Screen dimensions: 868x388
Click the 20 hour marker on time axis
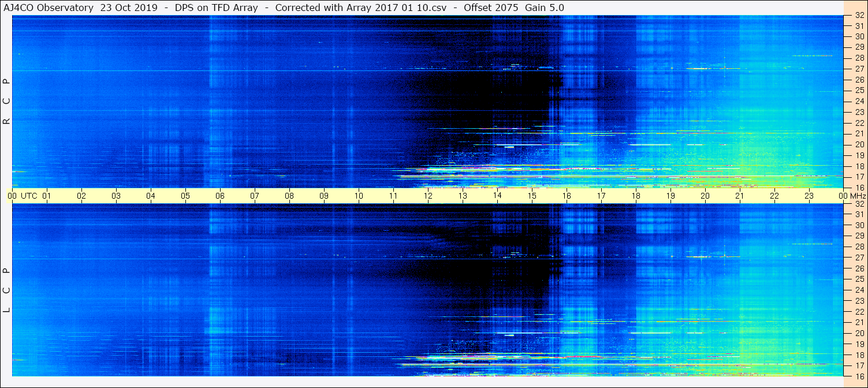(705, 196)
